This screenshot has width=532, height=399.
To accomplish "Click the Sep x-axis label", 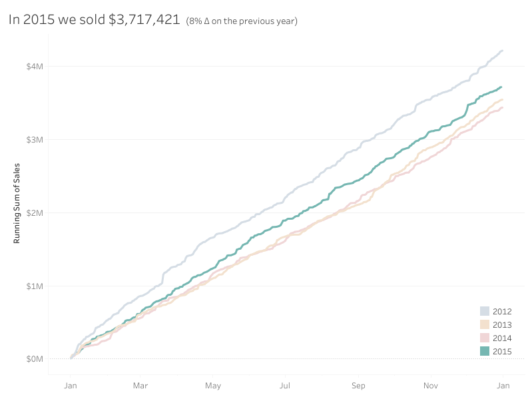I will tap(359, 386).
